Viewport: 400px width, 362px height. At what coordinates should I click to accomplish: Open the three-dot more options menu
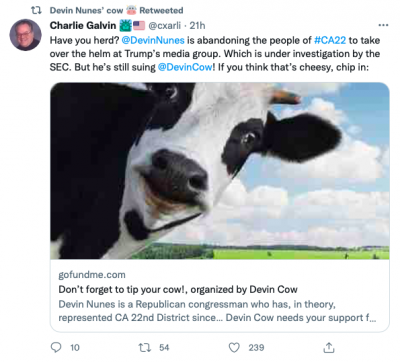pyautogui.click(x=383, y=25)
